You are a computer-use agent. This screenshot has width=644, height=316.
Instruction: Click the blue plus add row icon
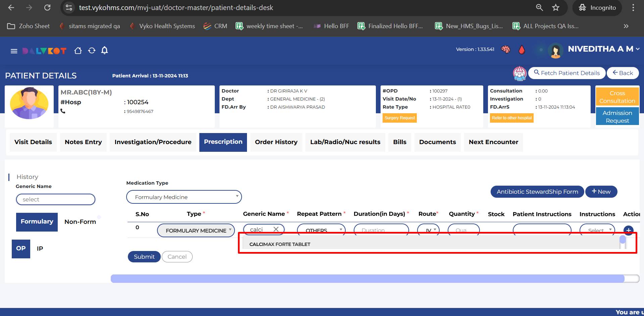(x=628, y=230)
